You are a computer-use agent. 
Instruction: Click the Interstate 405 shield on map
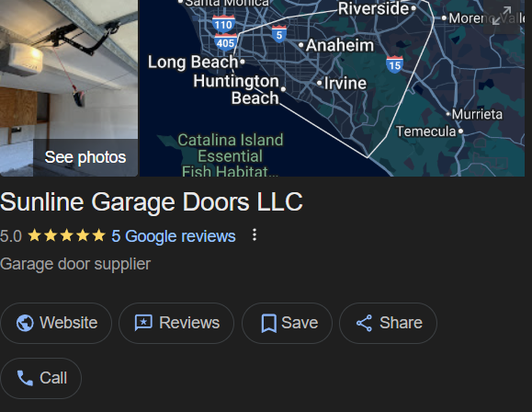tap(226, 42)
